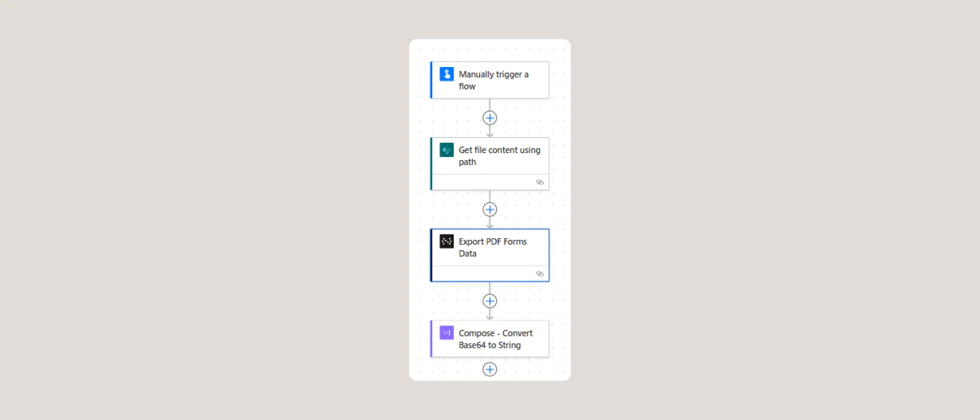Select the SharePoint icon on Get file content
The width and height of the screenshot is (980, 420).
446,150
